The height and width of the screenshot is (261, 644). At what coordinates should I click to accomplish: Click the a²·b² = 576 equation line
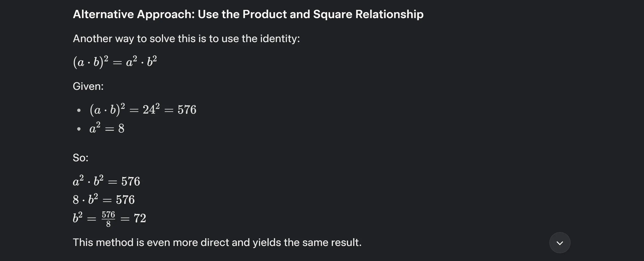pos(106,181)
